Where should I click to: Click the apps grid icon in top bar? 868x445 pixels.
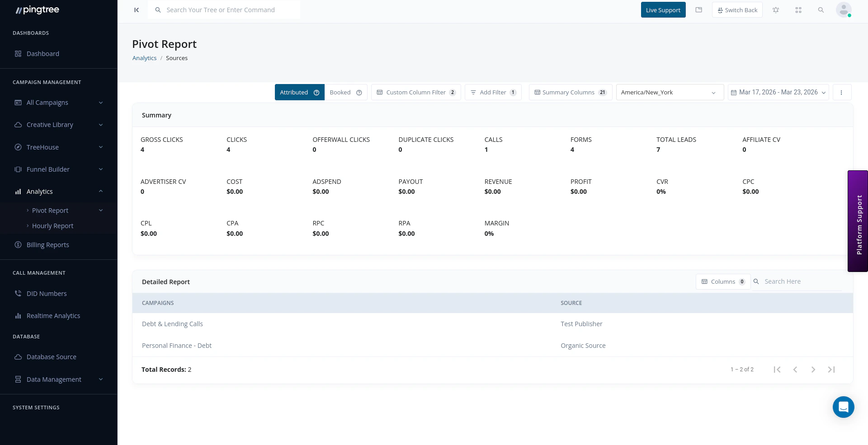(798, 9)
